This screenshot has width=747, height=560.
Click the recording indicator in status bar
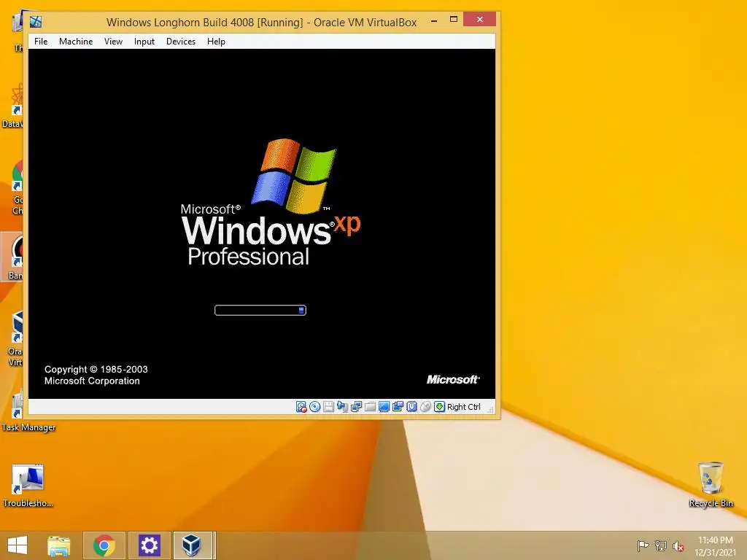coord(398,407)
